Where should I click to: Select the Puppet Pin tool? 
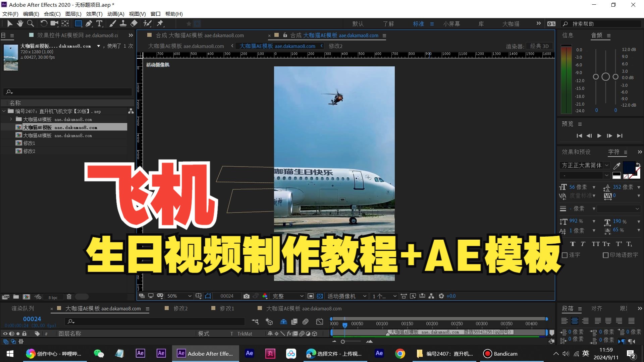[x=160, y=23]
